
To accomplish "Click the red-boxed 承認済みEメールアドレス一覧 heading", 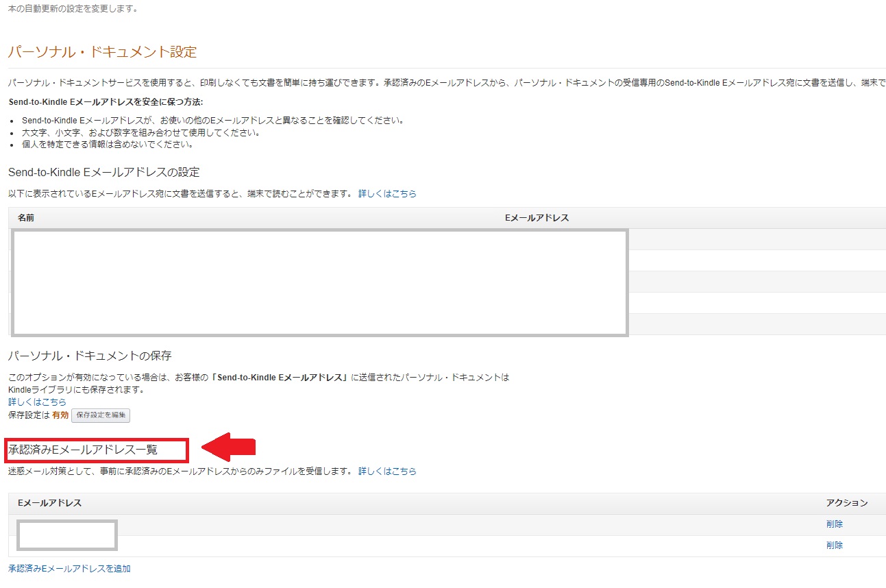I will coord(84,450).
